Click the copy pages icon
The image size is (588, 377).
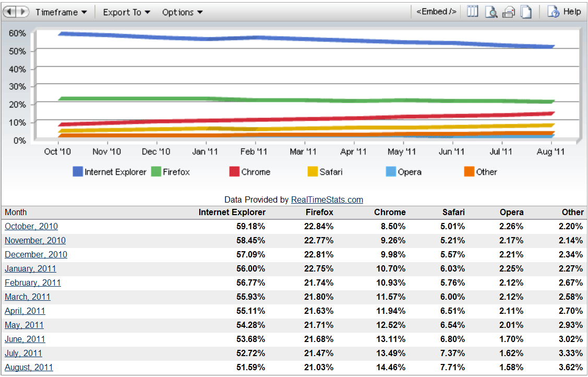tap(526, 11)
